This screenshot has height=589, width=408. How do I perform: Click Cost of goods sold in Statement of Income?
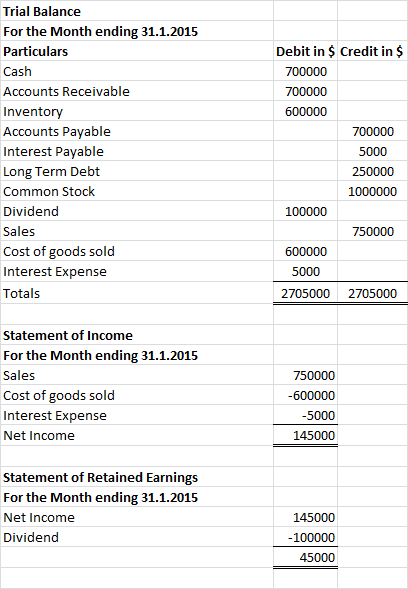pyautogui.click(x=59, y=396)
